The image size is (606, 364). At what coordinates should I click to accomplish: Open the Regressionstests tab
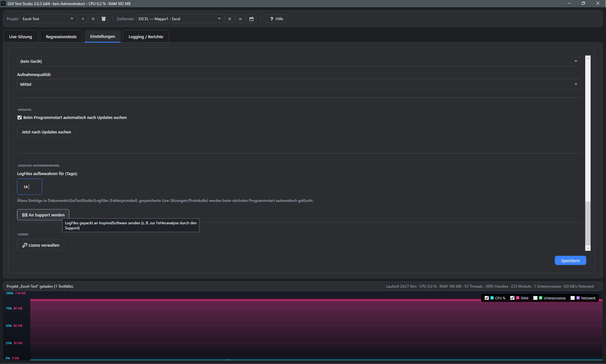point(61,37)
